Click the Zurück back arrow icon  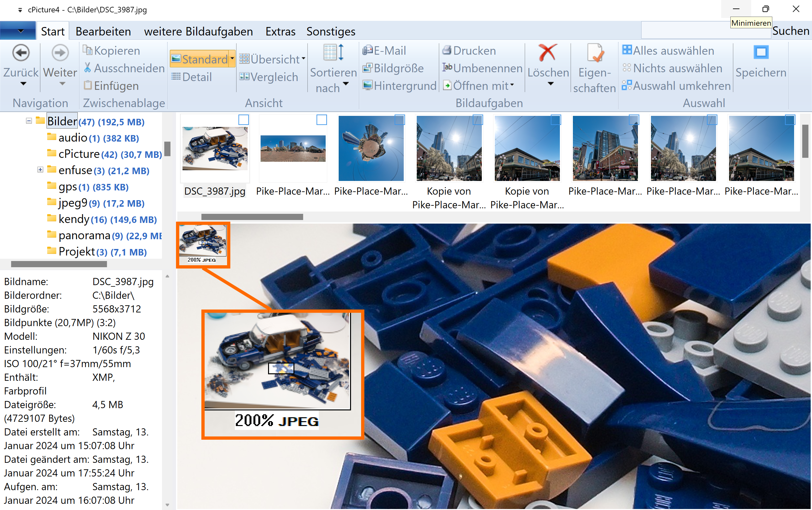pyautogui.click(x=21, y=53)
